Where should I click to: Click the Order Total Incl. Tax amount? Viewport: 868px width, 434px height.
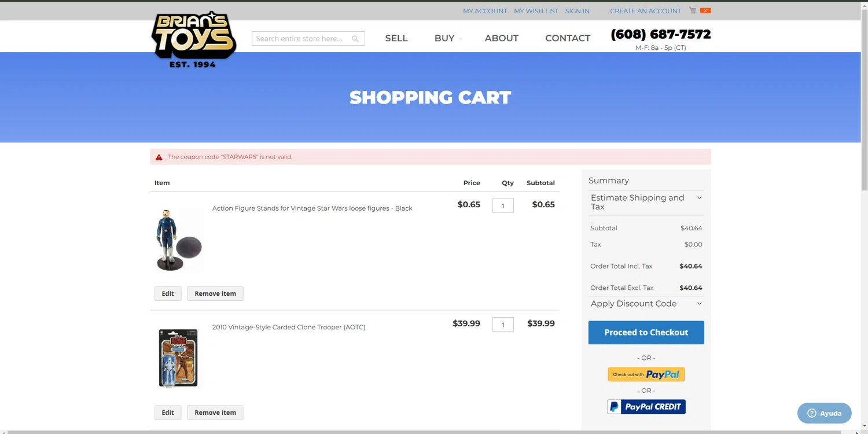click(691, 266)
